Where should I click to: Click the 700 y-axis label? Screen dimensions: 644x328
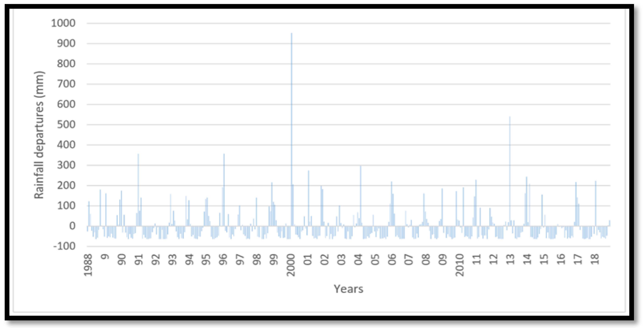coord(66,84)
